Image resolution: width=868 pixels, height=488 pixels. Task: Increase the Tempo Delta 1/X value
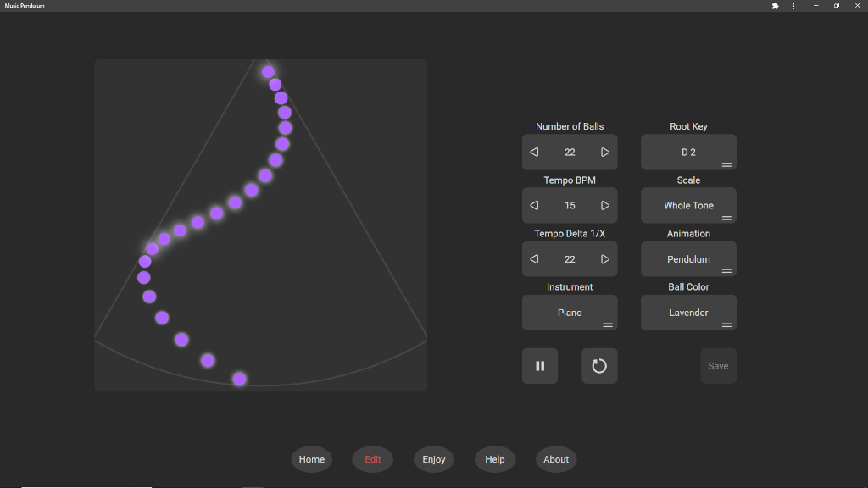(605, 259)
